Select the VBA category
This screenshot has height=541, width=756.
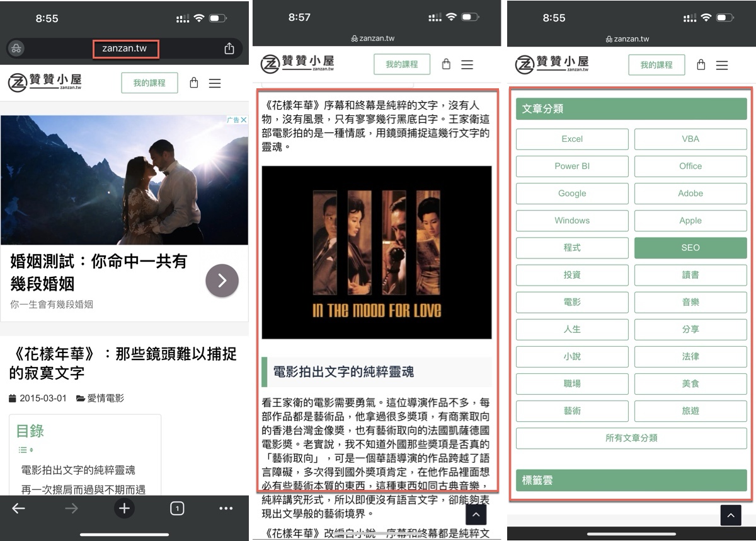690,139
